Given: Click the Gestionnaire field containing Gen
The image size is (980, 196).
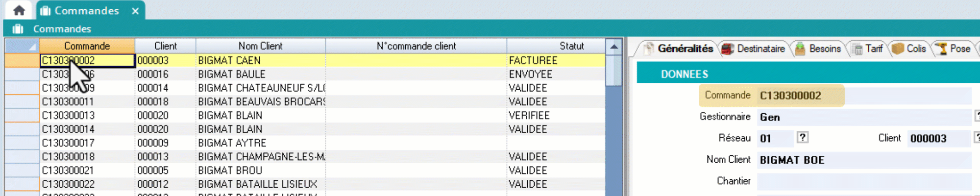Looking at the screenshot, I should (863, 117).
